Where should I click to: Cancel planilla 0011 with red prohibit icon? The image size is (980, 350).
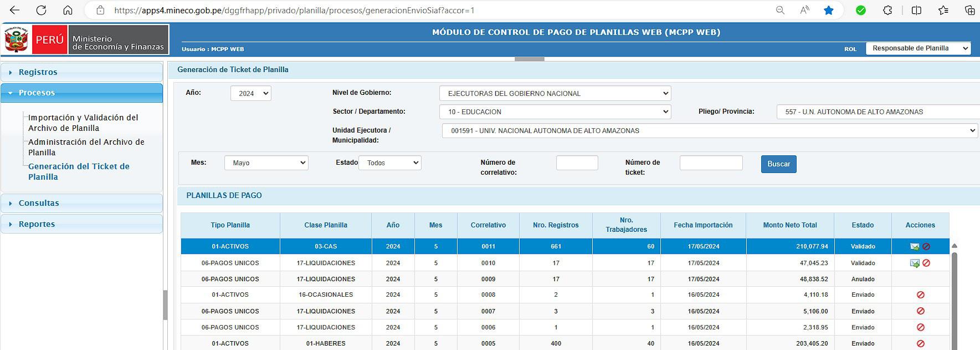(x=926, y=247)
